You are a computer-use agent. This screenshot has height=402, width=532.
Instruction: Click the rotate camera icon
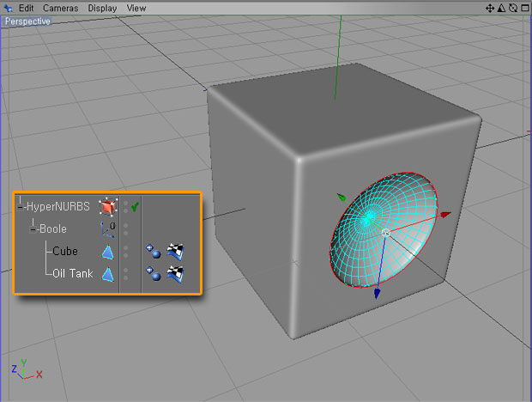coord(513,8)
